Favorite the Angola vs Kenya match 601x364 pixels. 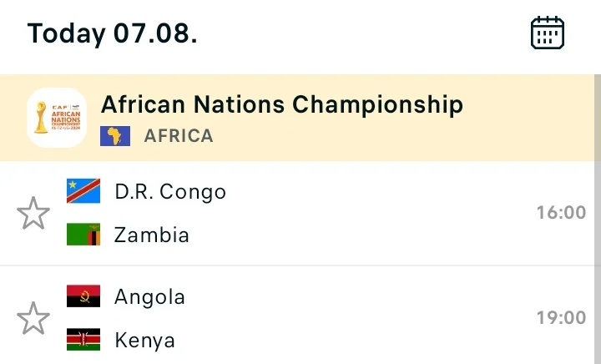[33, 318]
